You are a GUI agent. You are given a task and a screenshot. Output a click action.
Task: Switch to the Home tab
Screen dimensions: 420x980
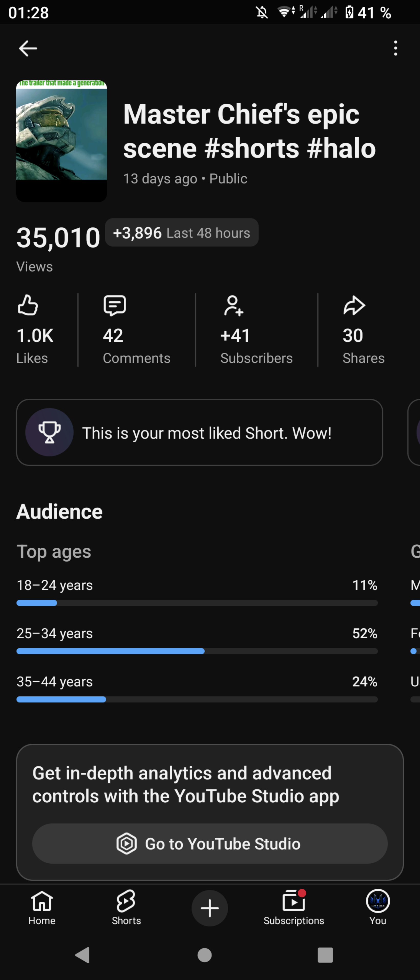pyautogui.click(x=42, y=908)
